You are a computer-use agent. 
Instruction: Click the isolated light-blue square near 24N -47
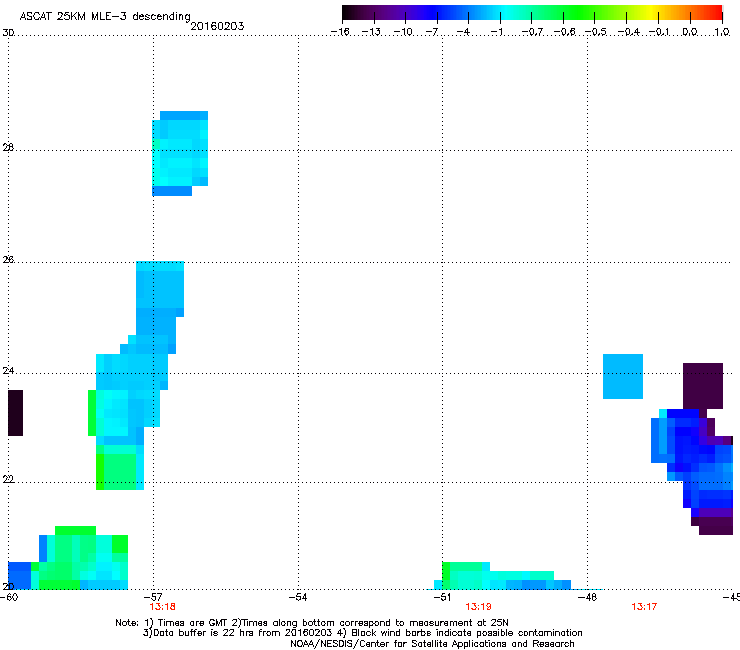point(623,376)
